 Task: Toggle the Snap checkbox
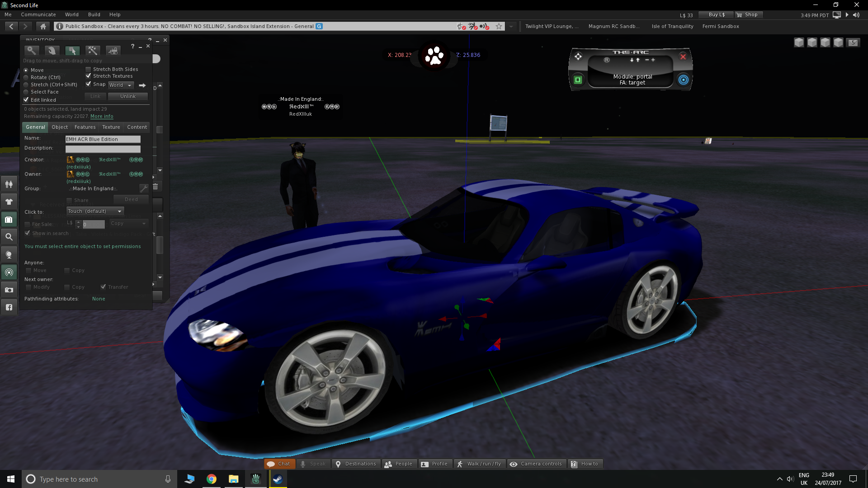pyautogui.click(x=89, y=84)
